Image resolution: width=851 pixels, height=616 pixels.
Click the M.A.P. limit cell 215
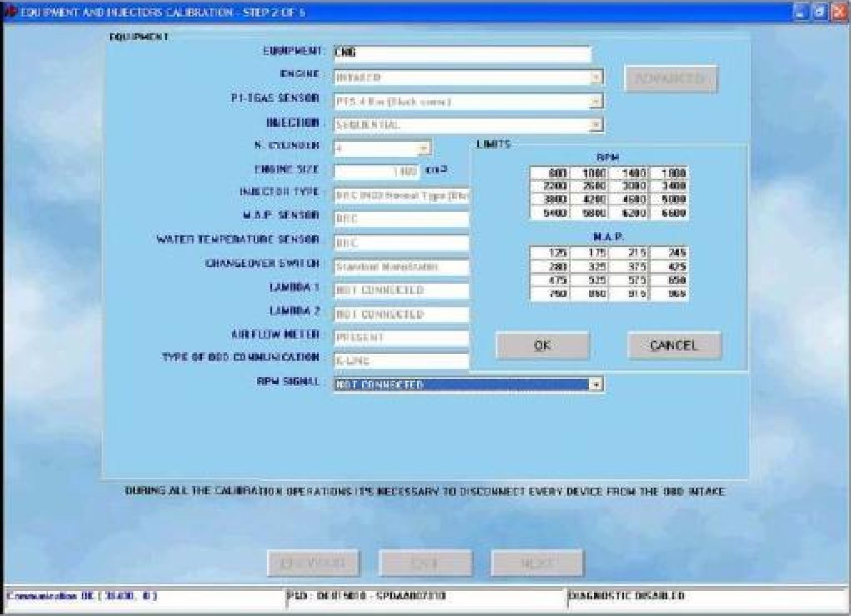629,253
